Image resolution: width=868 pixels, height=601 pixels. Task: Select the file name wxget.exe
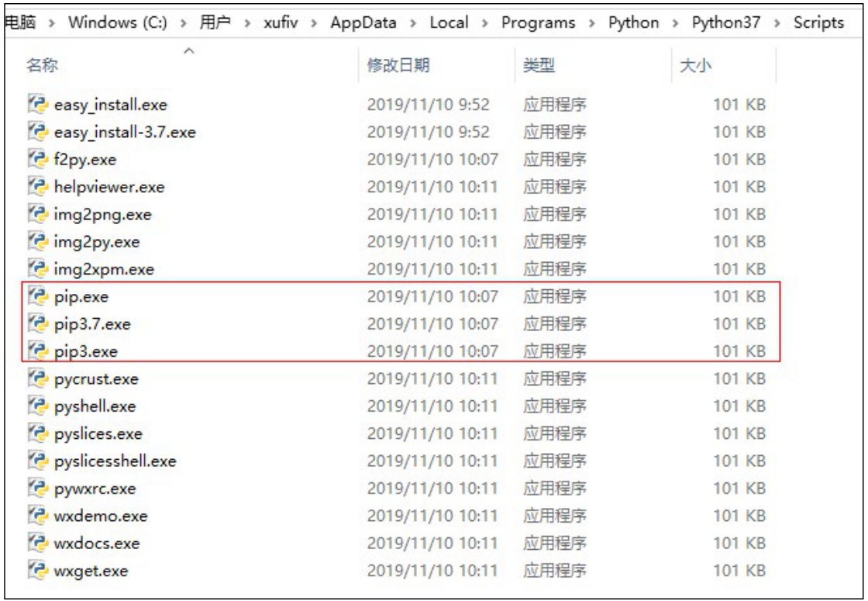pos(91,571)
